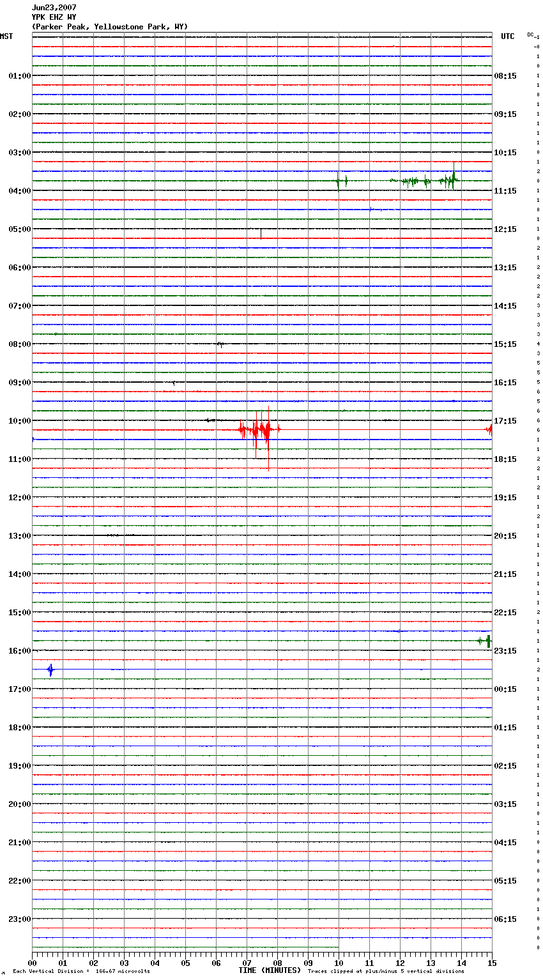This screenshot has width=543, height=980.
Task: Click the 12:15 UTC time label
Action: point(505,229)
